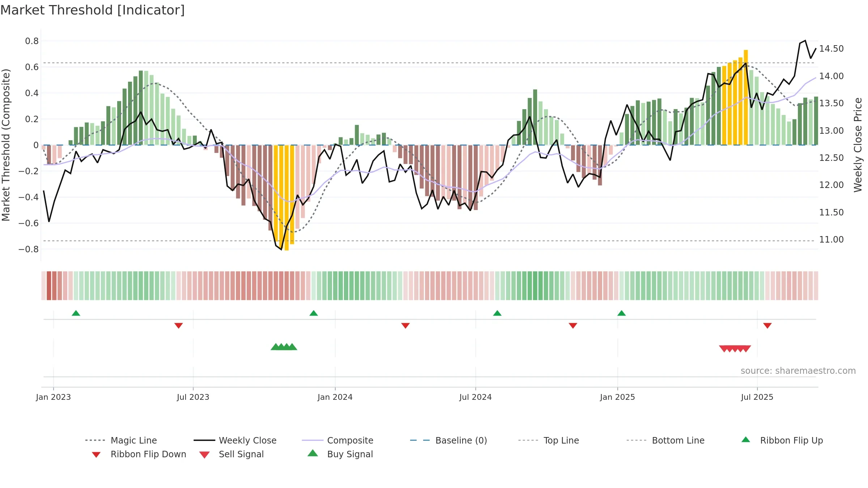This screenshot has width=868, height=488.
Task: Toggle the Magic Line legend entry
Action: click(x=121, y=440)
